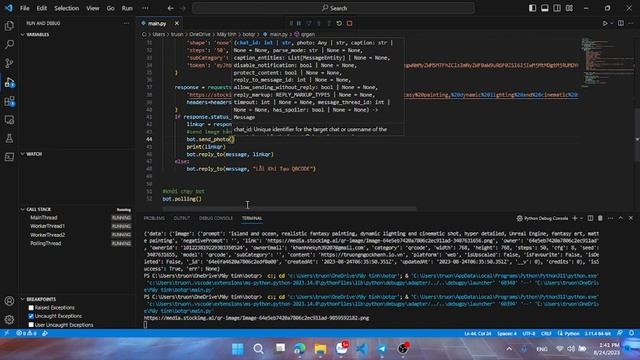
Task: Collapse the Watch section
Action: click(22, 154)
